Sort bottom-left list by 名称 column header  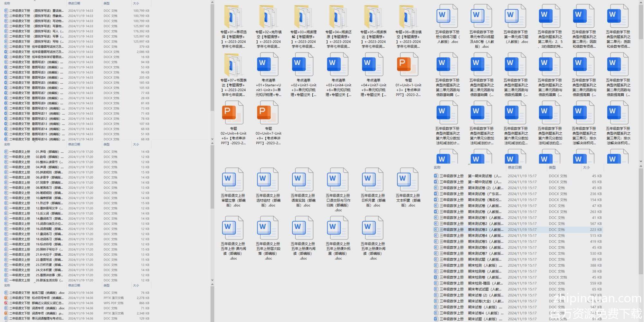pyautogui.click(x=7, y=285)
